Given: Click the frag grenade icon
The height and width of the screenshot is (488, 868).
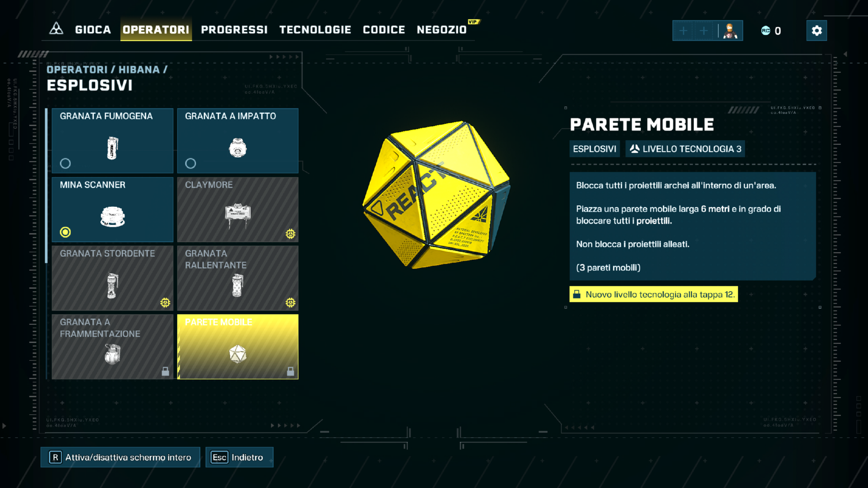Looking at the screenshot, I should pyautogui.click(x=112, y=354).
